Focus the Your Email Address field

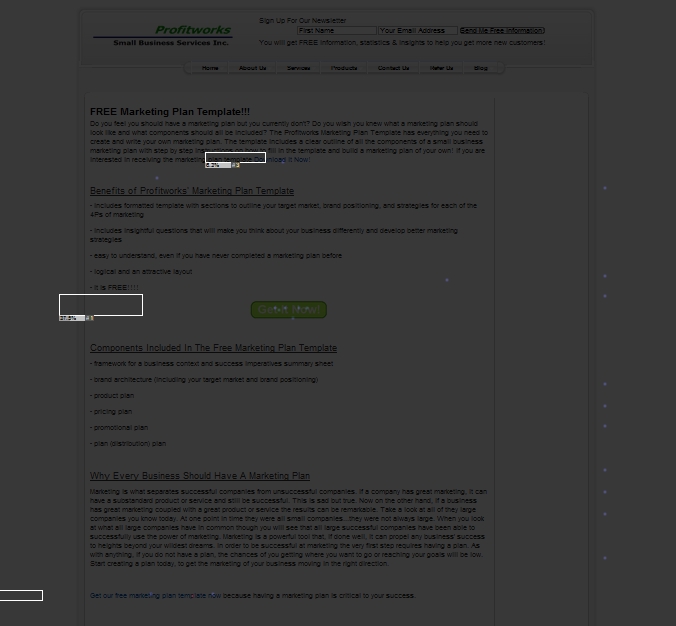pos(418,31)
